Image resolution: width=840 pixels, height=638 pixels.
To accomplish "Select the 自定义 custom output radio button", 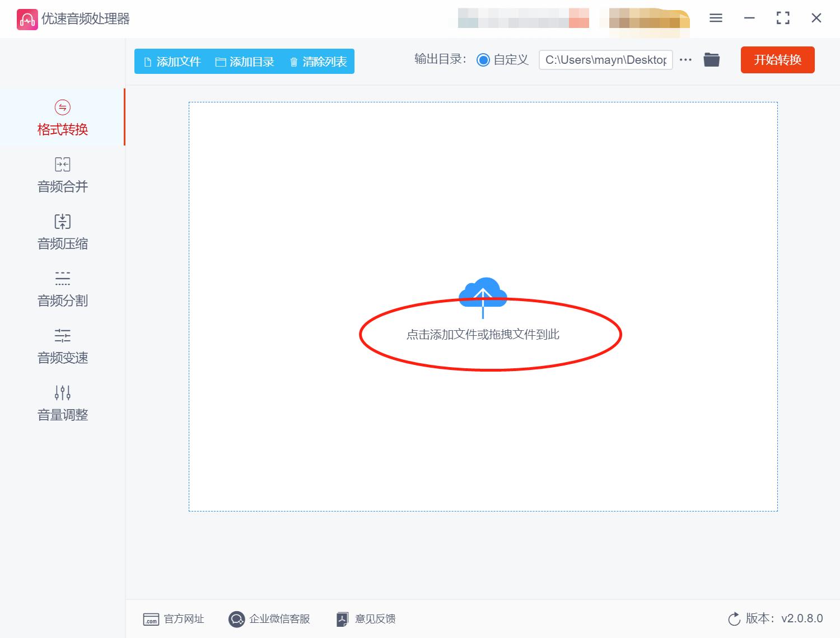I will coord(483,59).
